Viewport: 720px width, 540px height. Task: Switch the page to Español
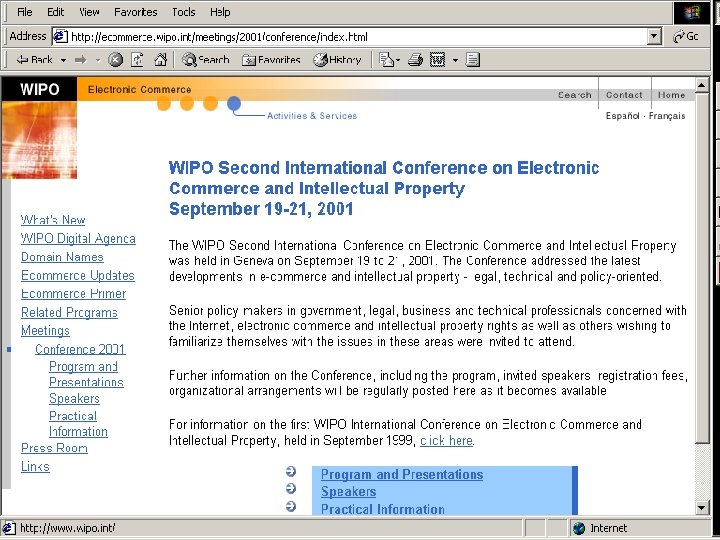[623, 116]
